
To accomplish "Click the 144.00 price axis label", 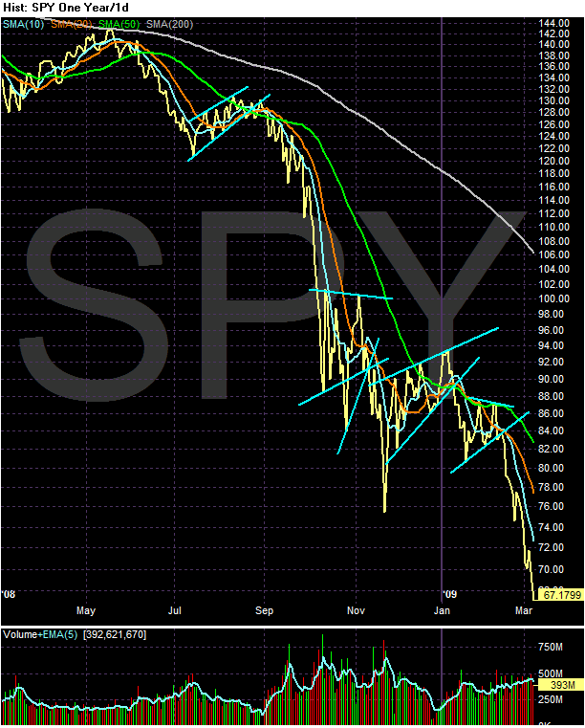I will coord(553,23).
